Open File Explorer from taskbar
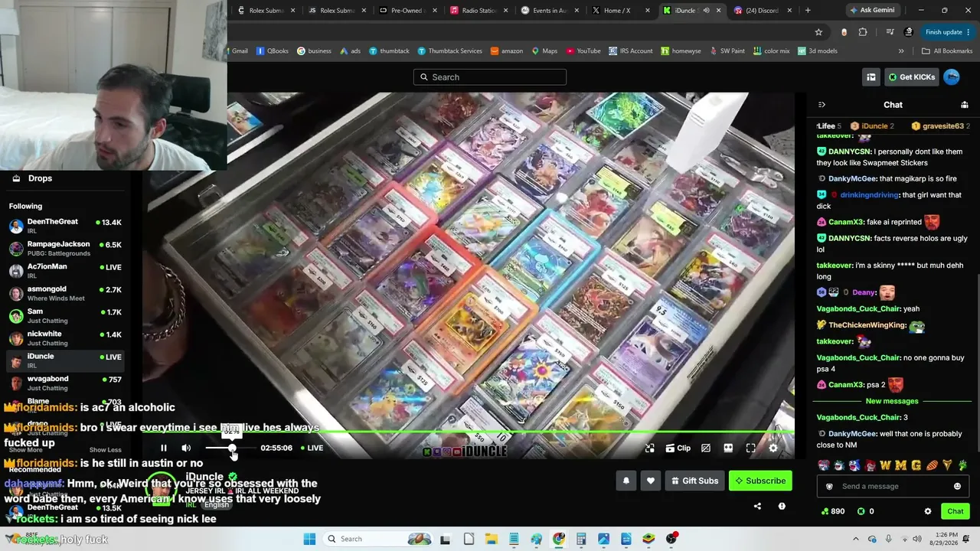 click(492, 539)
